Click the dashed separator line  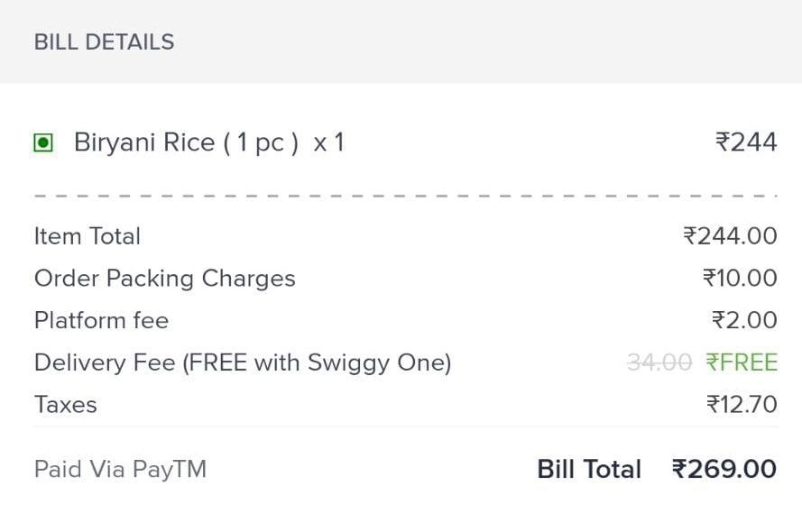click(405, 195)
